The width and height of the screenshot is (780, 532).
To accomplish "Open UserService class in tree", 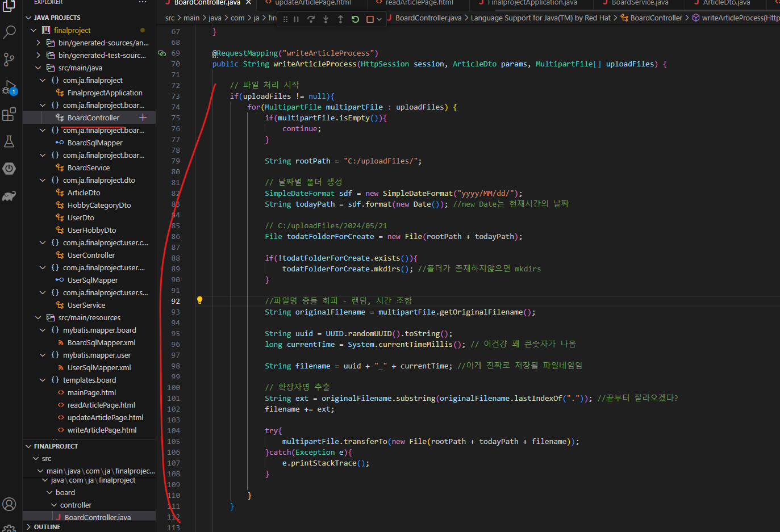I will pyautogui.click(x=86, y=305).
